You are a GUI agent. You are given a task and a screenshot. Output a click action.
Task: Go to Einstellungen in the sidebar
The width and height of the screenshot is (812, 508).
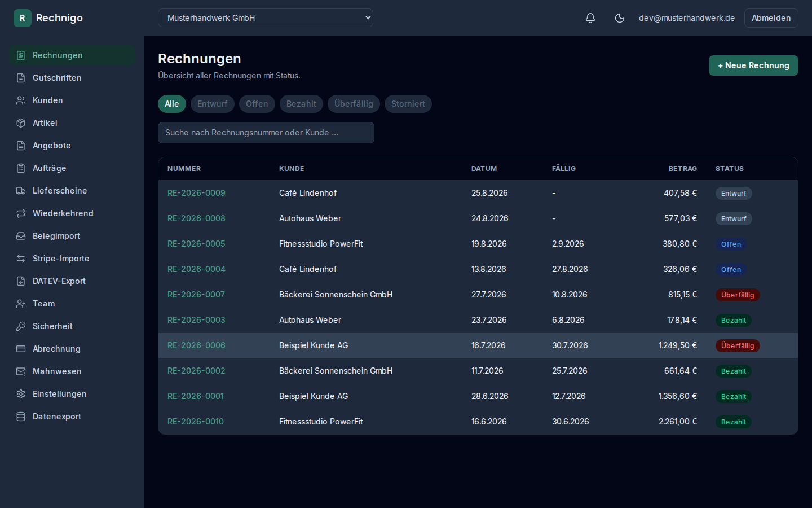pos(72,394)
